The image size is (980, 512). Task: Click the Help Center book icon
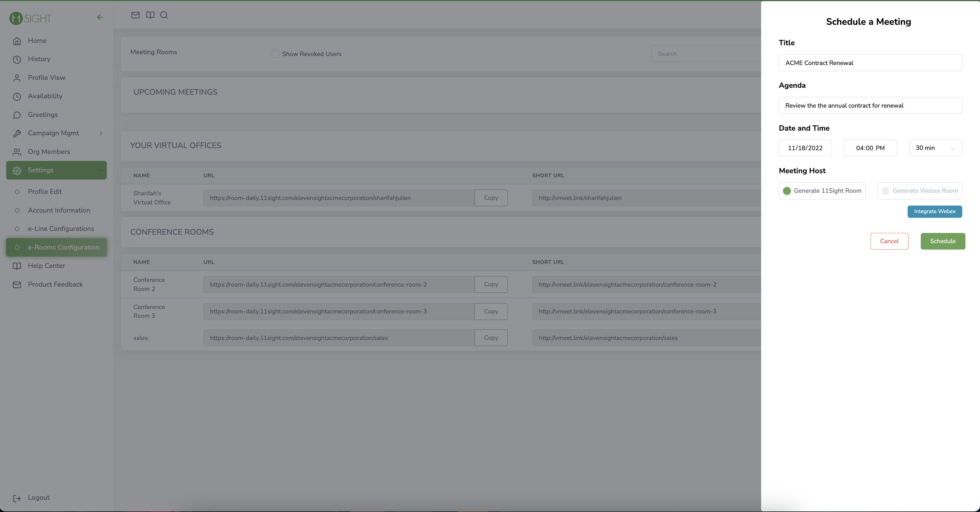click(x=17, y=266)
